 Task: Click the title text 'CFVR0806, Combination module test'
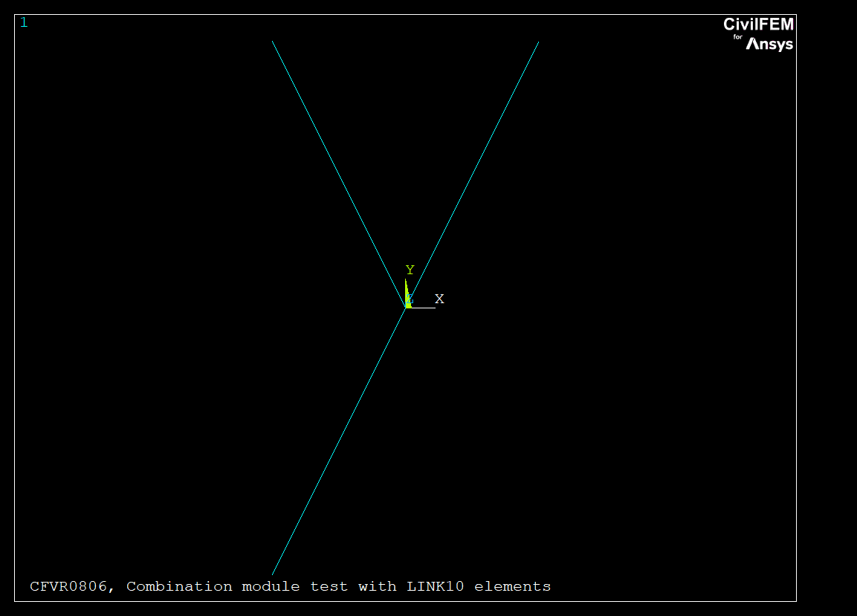(x=189, y=586)
